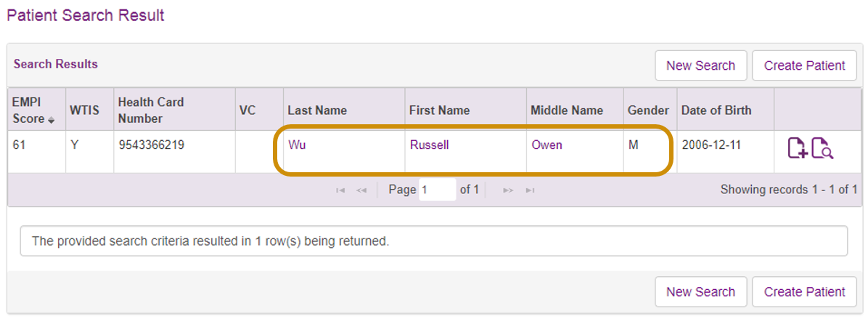The image size is (868, 319).
Task: Open the last name link Wu
Action: pyautogui.click(x=298, y=145)
